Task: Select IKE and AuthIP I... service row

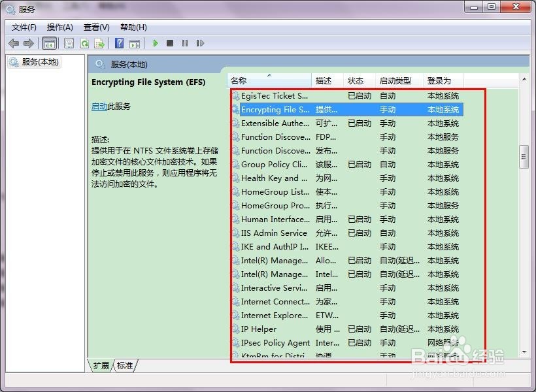Action: [x=347, y=247]
